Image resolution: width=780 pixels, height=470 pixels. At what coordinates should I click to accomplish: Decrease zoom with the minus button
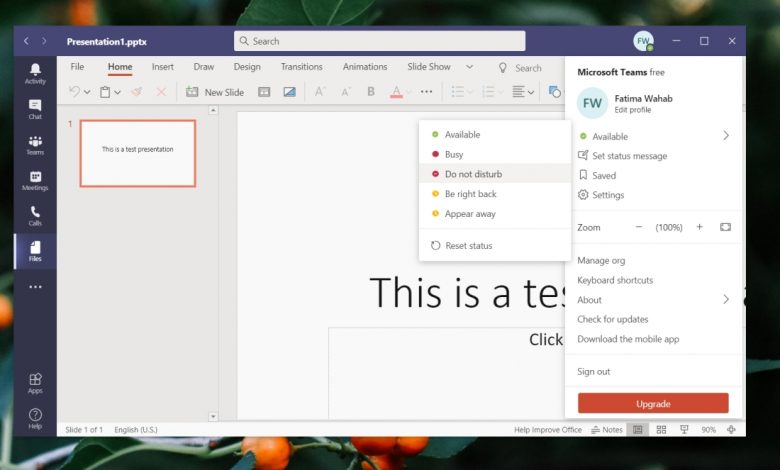[639, 227]
